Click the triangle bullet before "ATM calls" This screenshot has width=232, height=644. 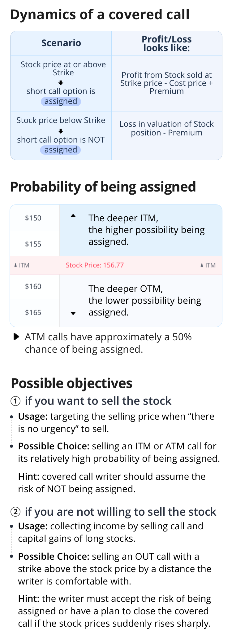(16, 337)
